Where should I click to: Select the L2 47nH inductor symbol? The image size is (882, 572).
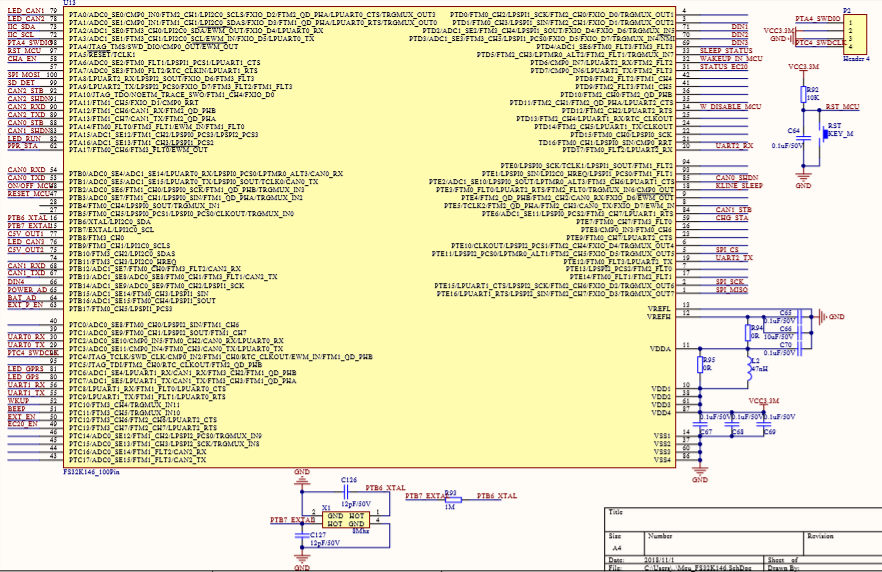[x=749, y=367]
